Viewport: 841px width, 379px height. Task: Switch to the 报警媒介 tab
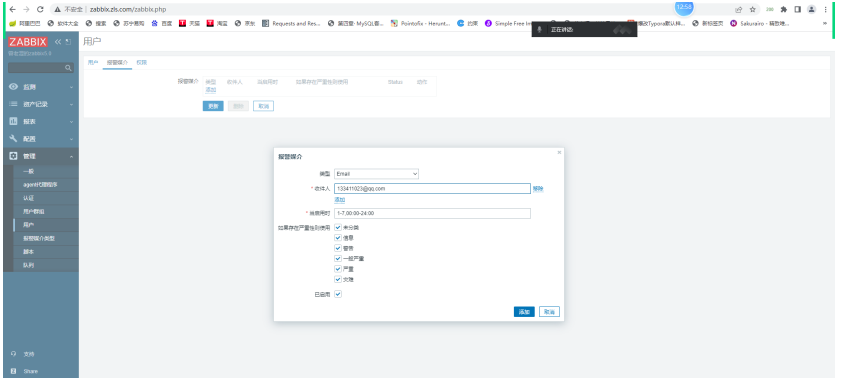tap(117, 63)
